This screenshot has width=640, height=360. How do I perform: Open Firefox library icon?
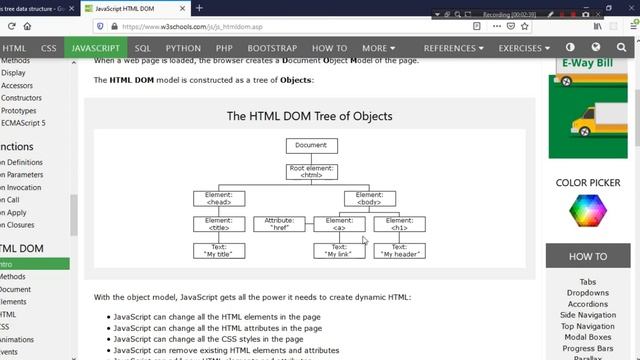[598, 27]
